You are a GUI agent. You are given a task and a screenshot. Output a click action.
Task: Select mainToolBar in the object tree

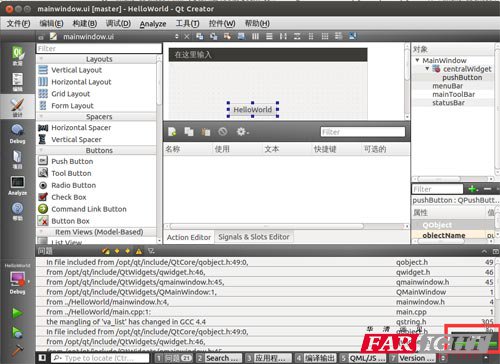(453, 94)
